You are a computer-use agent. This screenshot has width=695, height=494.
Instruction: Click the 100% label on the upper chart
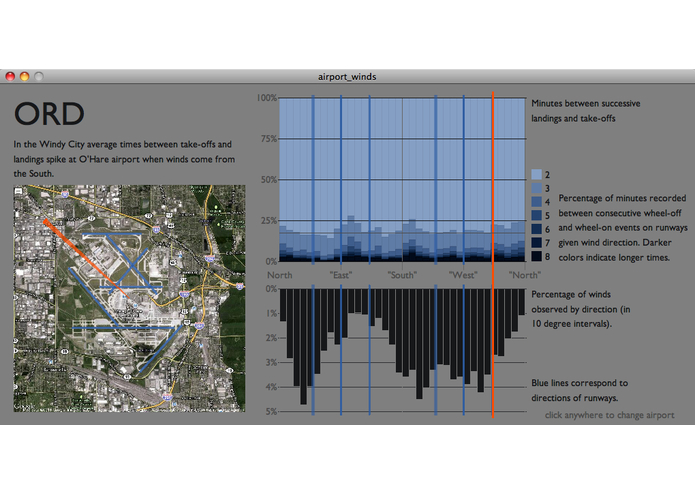pos(267,97)
